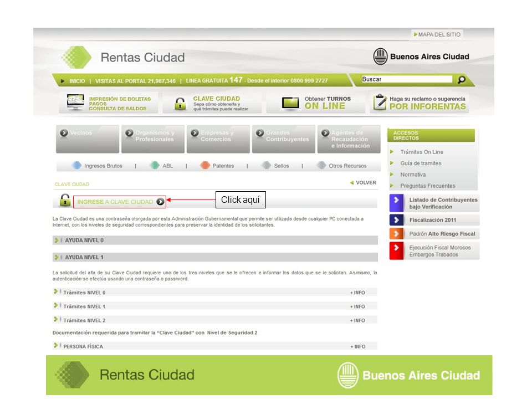Click inside the Buscar search field

click(407, 79)
